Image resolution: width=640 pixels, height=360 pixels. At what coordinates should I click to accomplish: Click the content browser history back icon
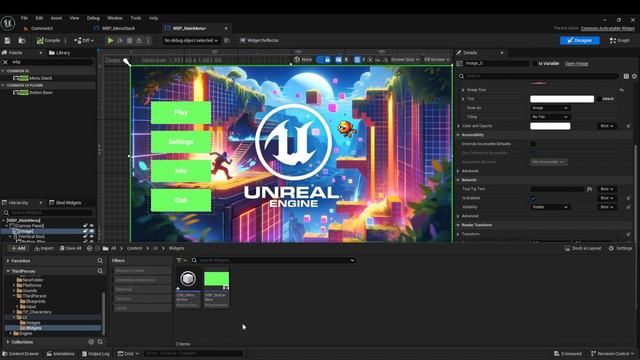89,248
